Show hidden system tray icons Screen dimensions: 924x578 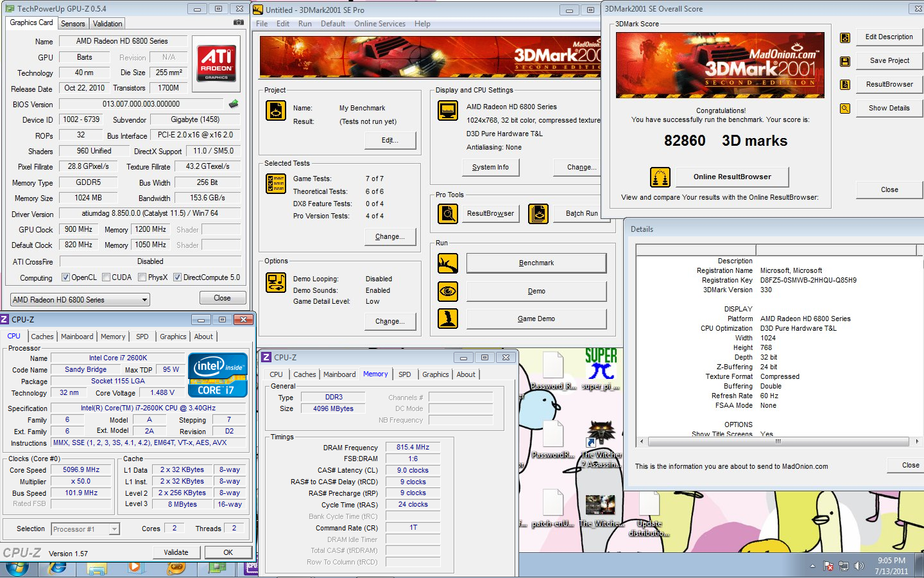point(812,566)
